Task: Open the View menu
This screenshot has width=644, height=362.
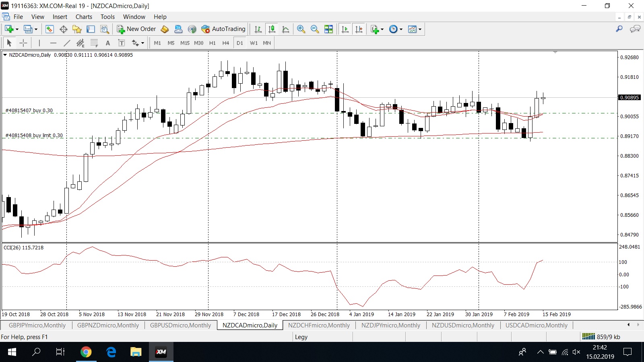Action: pos(38,17)
